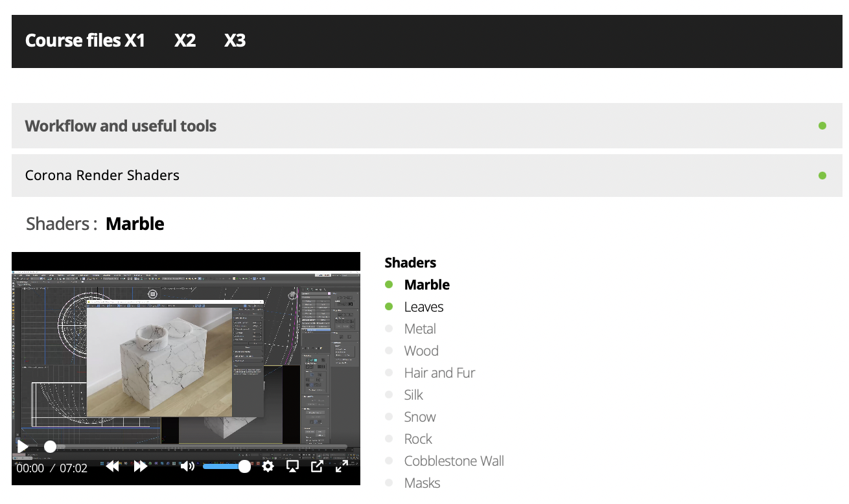The width and height of the screenshot is (849, 504).
Task: Click the speaker volume icon
Action: click(x=188, y=466)
